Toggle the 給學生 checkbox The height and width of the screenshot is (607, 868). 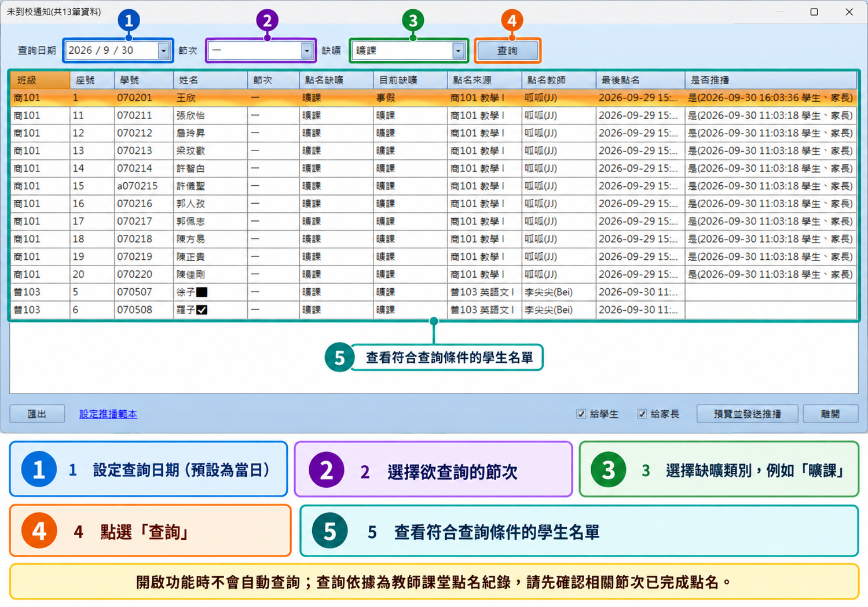[581, 414]
